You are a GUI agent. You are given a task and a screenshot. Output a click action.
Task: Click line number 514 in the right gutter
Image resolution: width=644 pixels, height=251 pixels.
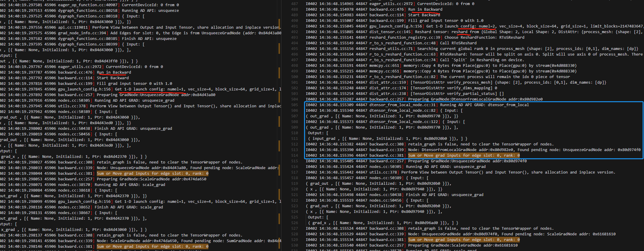[294, 156]
